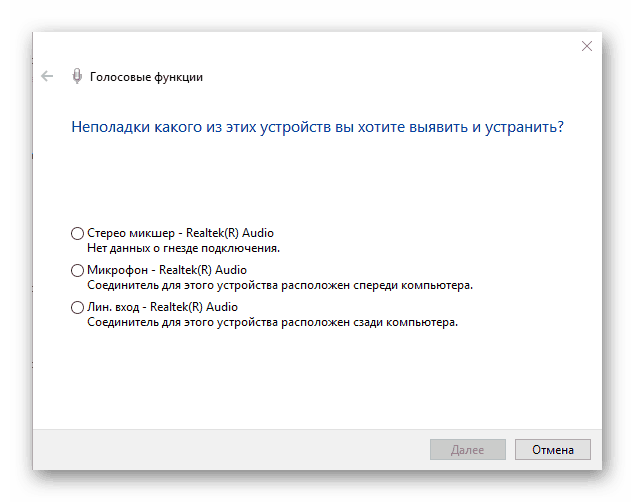Image resolution: width=634 pixels, height=502 pixels.
Task: Pick the Лин. вход radio circle
Action: tap(78, 308)
